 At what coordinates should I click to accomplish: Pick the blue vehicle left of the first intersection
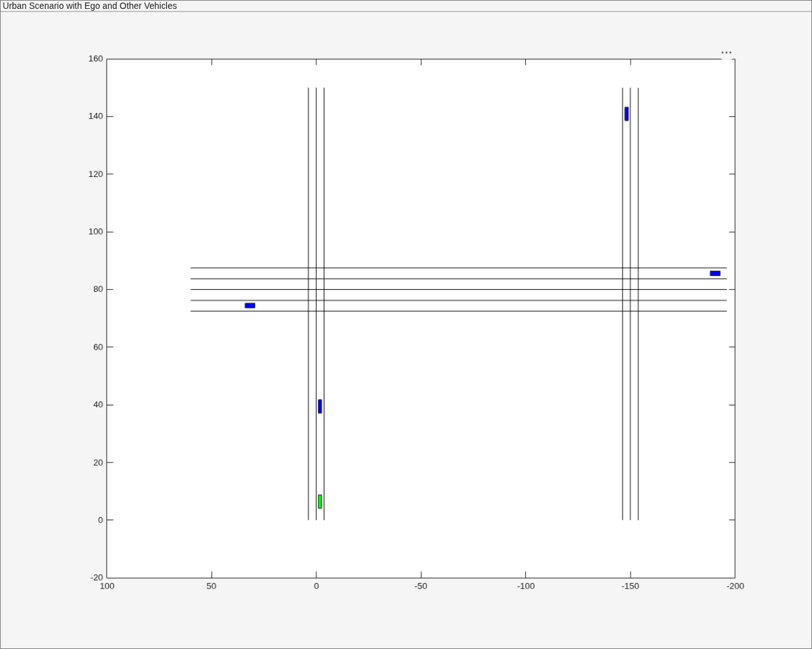250,306
